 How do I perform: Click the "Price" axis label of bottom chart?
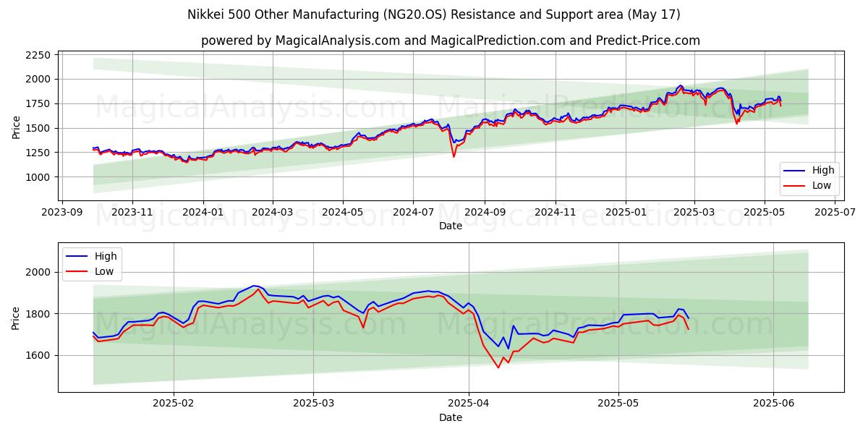tap(16, 318)
